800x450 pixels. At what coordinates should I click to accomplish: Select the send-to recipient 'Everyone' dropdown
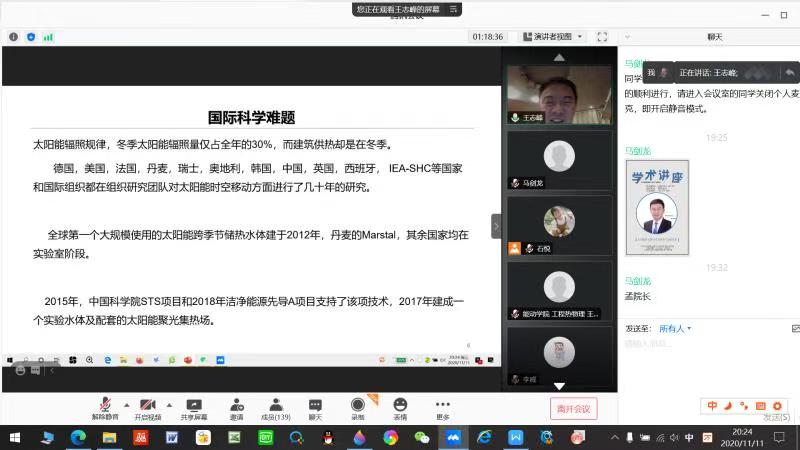[675, 328]
